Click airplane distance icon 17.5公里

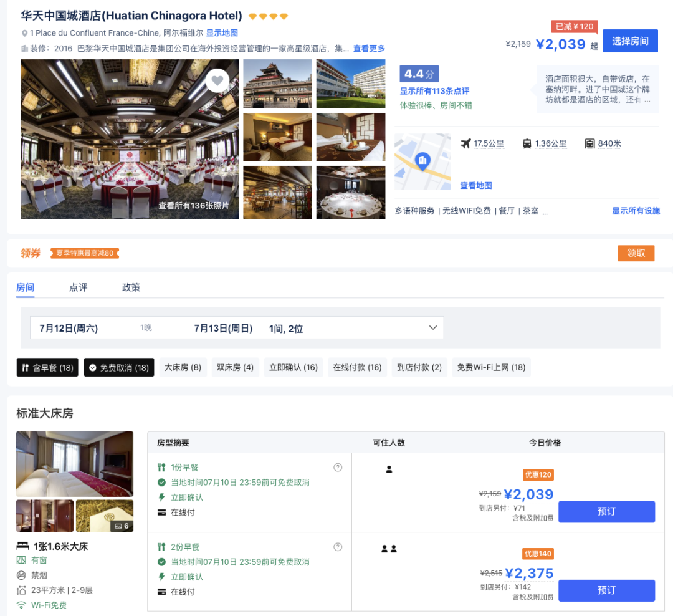[x=465, y=143]
